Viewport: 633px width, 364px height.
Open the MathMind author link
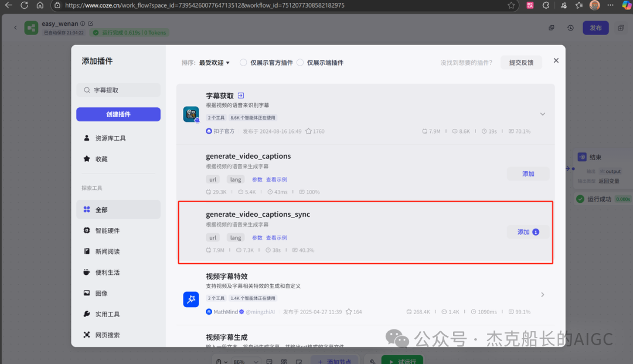point(226,311)
